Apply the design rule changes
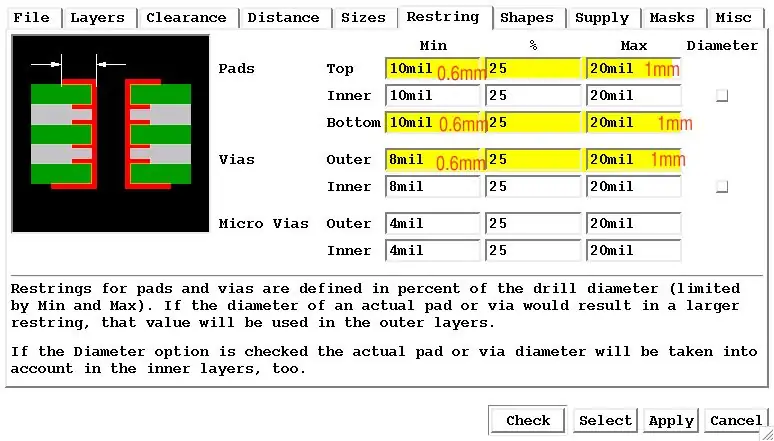Viewport: 774px width, 441px height. pos(671,421)
